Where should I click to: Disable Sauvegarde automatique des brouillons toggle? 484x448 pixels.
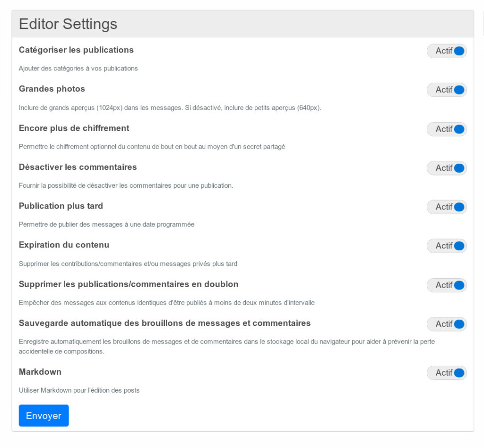click(x=447, y=324)
